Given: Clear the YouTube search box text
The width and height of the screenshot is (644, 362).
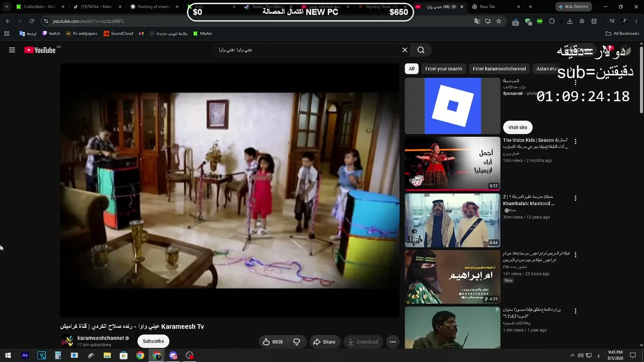Looking at the screenshot, I should point(405,50).
